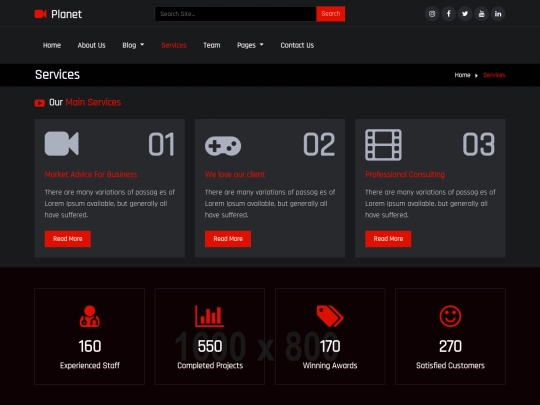
Task: Click the Planet brand name text
Action: (x=66, y=14)
